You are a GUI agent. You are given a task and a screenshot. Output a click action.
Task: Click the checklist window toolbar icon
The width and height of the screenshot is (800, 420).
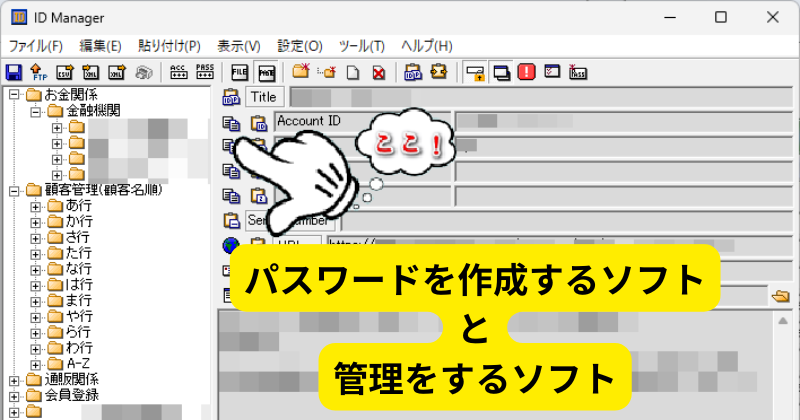(552, 71)
